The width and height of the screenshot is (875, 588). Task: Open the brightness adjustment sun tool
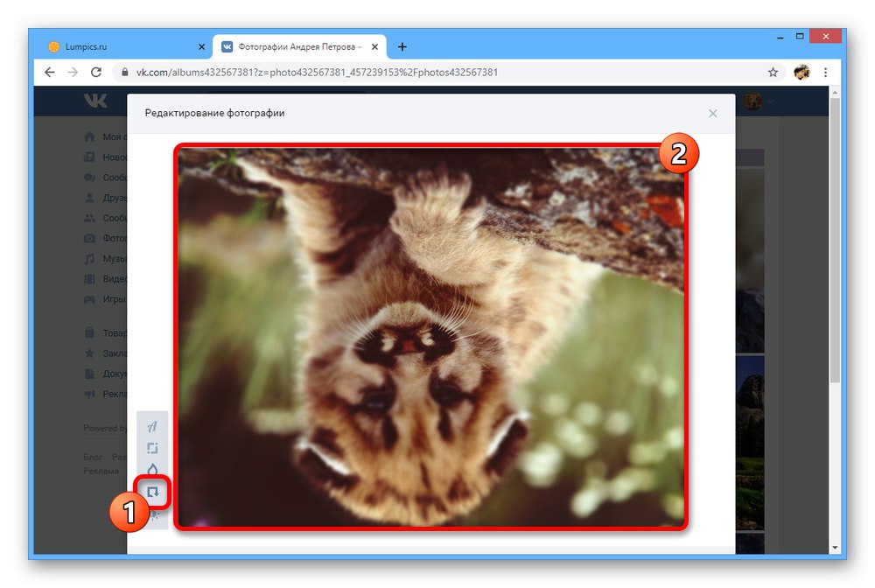[x=154, y=516]
